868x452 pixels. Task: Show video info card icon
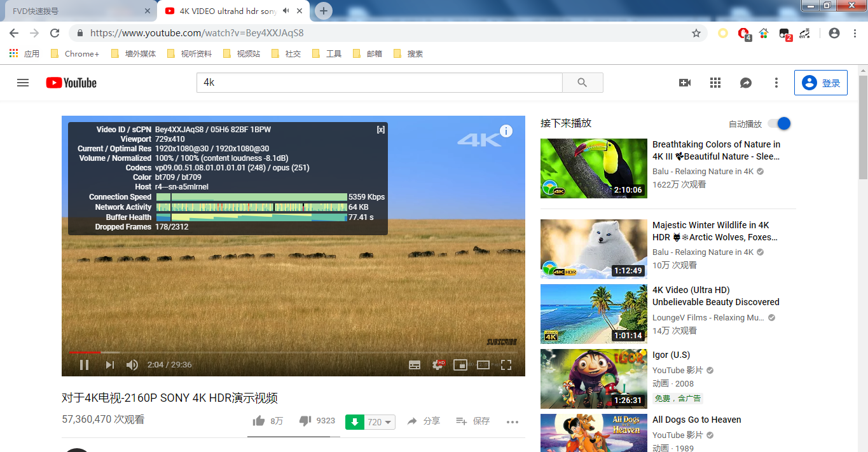pos(506,131)
